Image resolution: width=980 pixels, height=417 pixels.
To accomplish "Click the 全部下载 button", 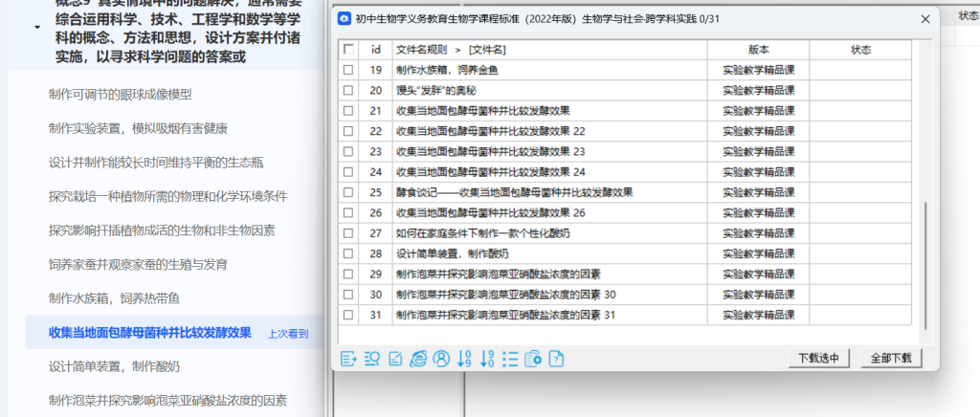I will point(890,359).
